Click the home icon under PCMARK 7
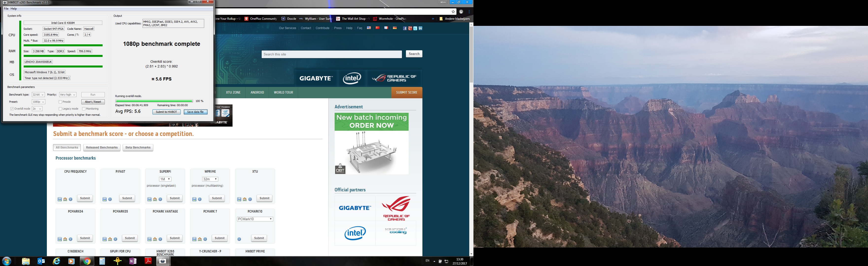Viewport: 868px width, 266px height. pos(199,239)
